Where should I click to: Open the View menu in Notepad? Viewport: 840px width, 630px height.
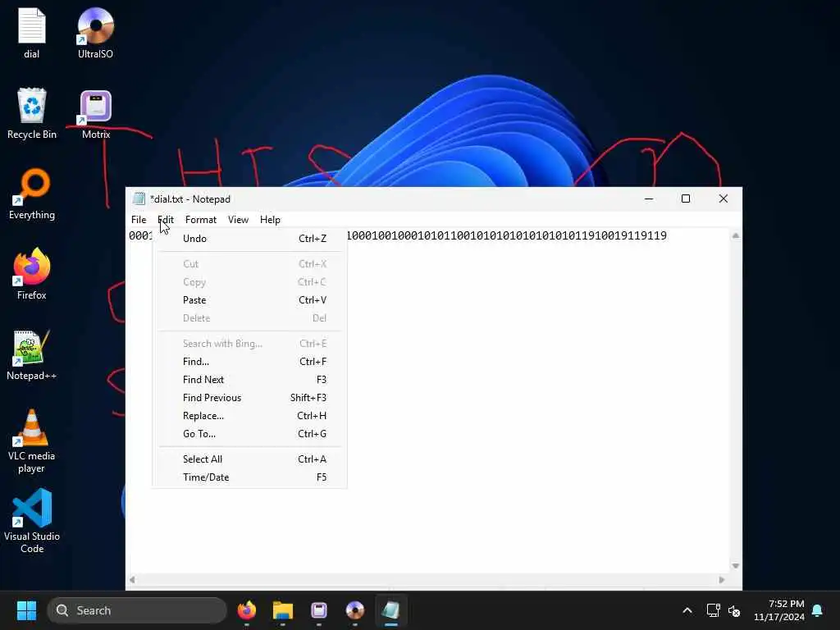click(x=238, y=220)
